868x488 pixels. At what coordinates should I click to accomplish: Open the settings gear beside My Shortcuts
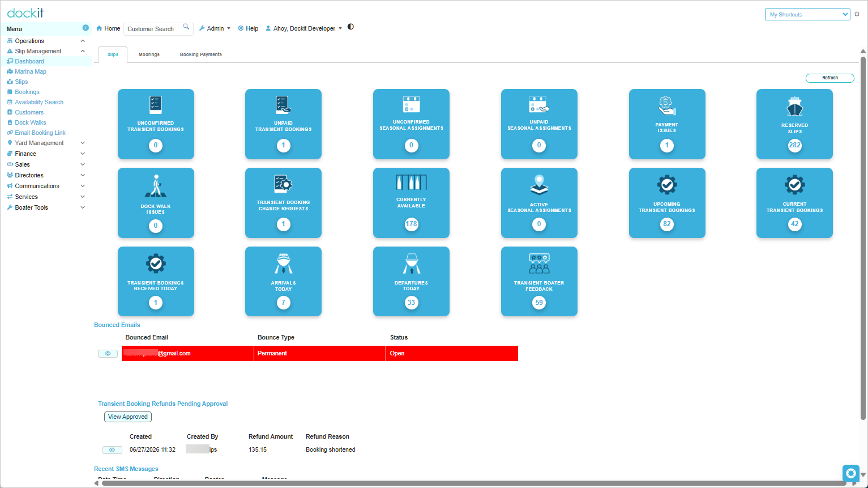[x=857, y=14]
